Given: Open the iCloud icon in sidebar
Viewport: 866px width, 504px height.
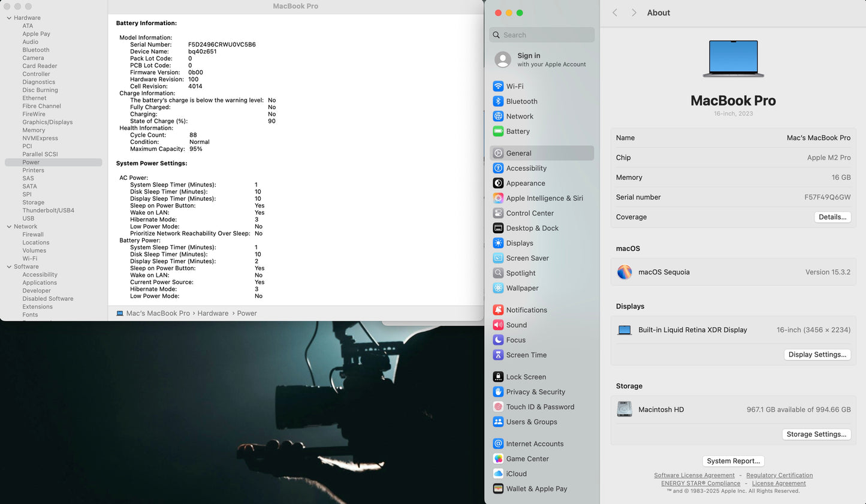Looking at the screenshot, I should coord(498,473).
